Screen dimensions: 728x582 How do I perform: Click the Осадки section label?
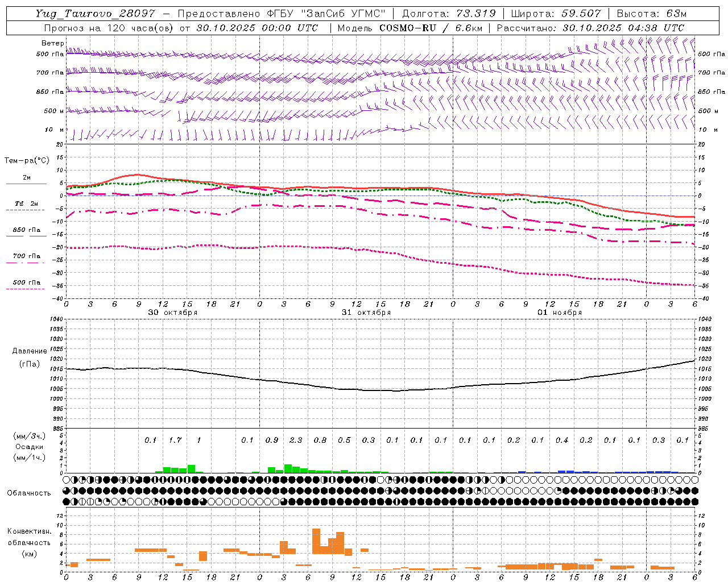pyautogui.click(x=30, y=447)
